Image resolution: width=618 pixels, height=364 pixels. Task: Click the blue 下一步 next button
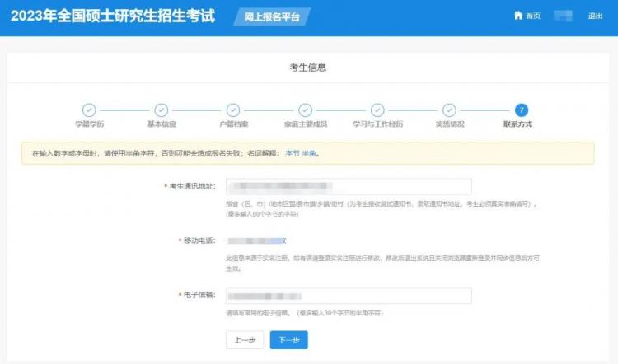pos(289,339)
